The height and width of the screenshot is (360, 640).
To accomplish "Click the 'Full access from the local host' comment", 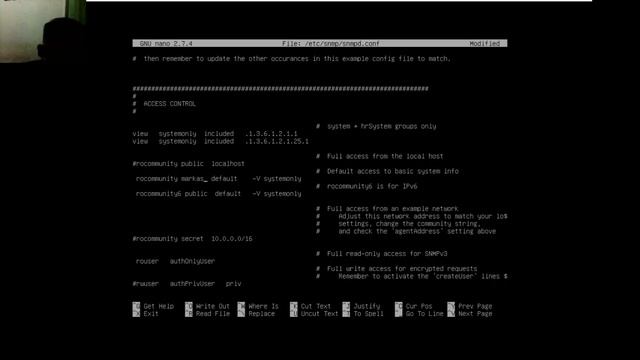I will [x=380, y=156].
